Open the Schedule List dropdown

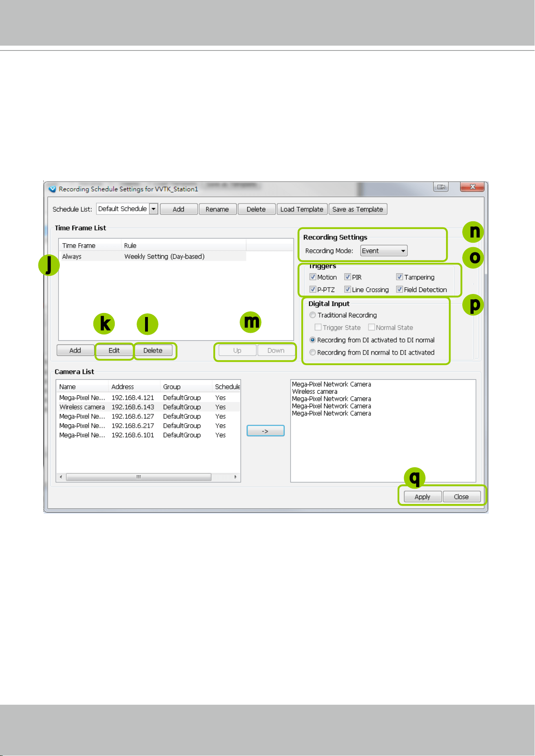tap(154, 209)
